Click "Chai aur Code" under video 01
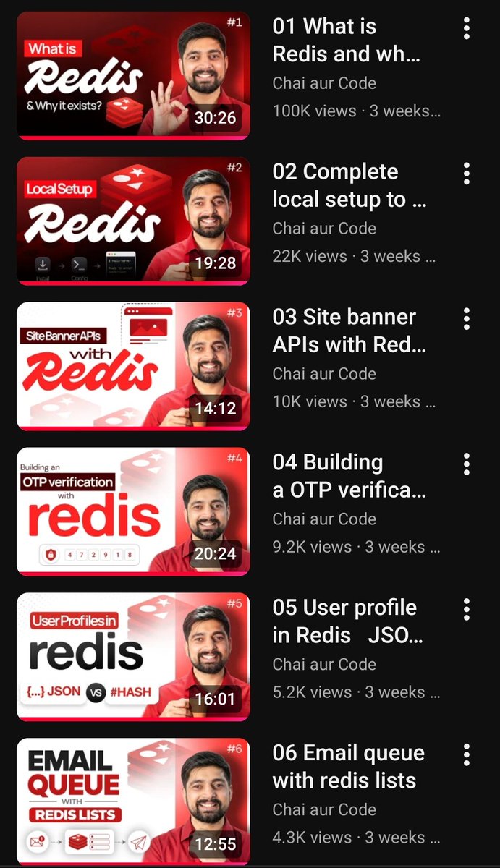 pyautogui.click(x=324, y=83)
